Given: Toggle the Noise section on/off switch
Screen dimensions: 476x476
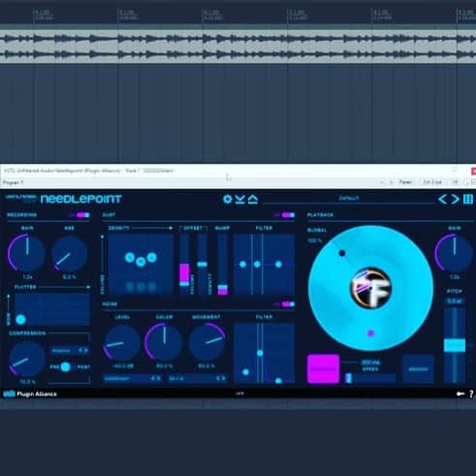Looking at the screenshot, I should pos(288,304).
